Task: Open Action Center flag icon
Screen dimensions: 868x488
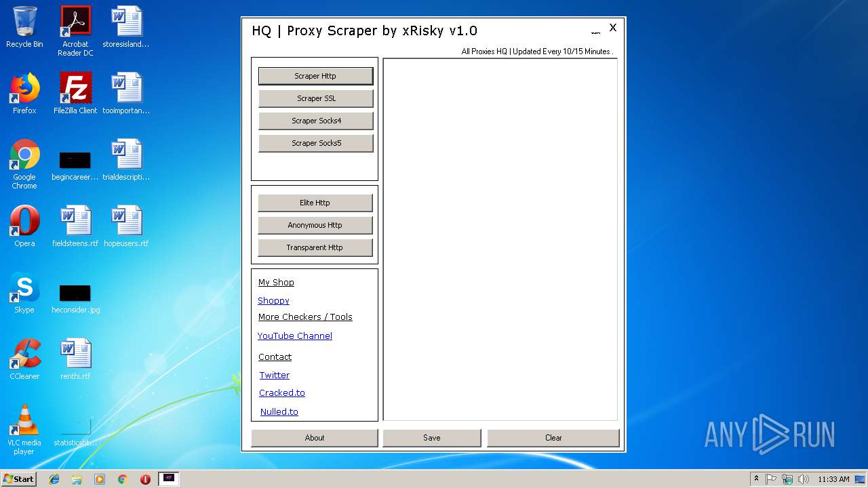Action: 771,479
